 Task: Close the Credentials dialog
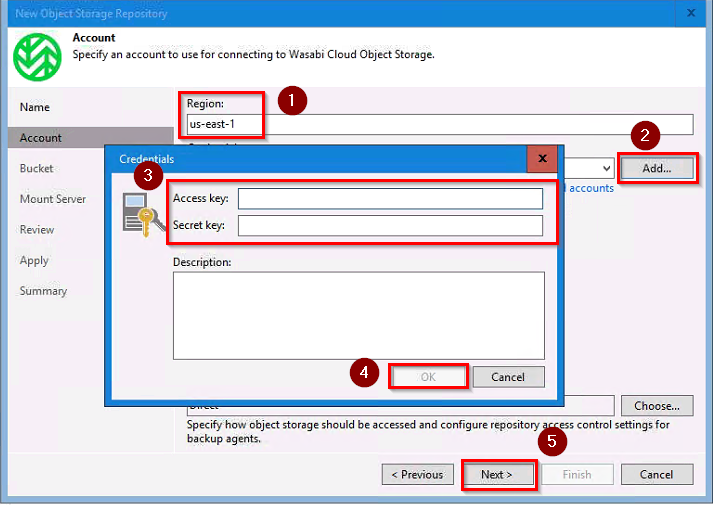point(542,159)
